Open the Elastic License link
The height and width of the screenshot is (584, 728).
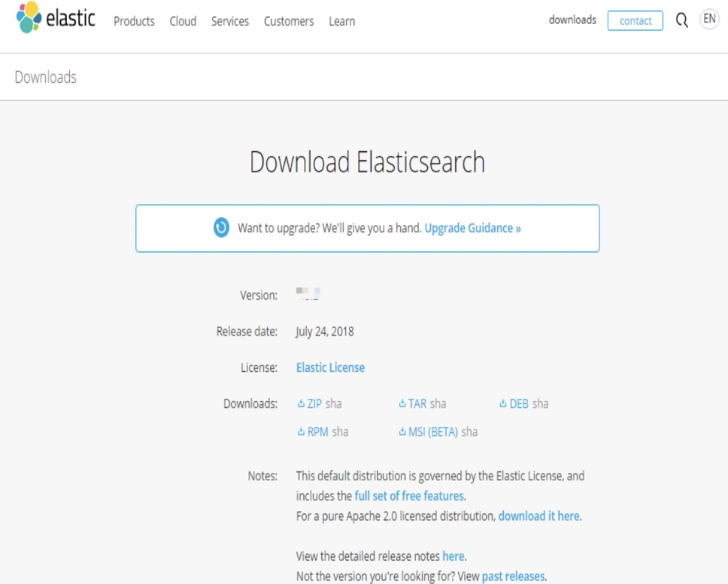pyautogui.click(x=331, y=367)
